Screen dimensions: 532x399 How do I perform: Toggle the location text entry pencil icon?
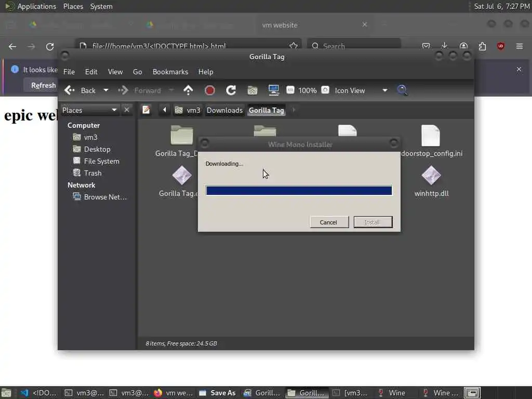point(146,110)
